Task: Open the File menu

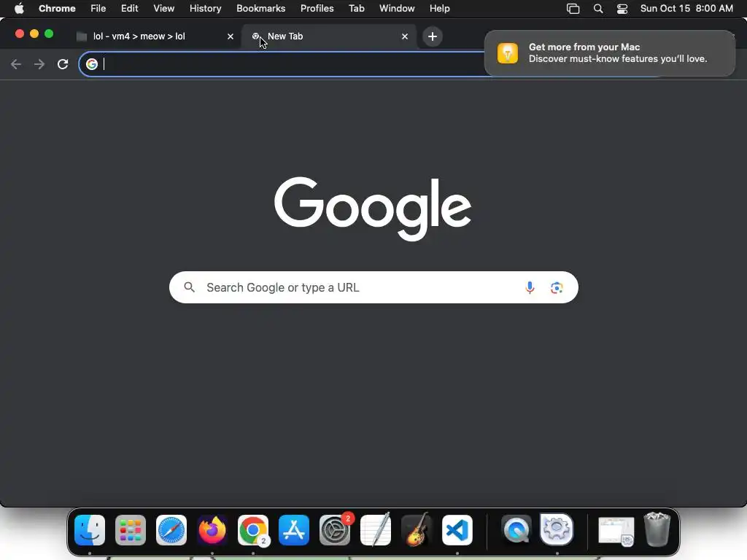Action: (x=98, y=9)
